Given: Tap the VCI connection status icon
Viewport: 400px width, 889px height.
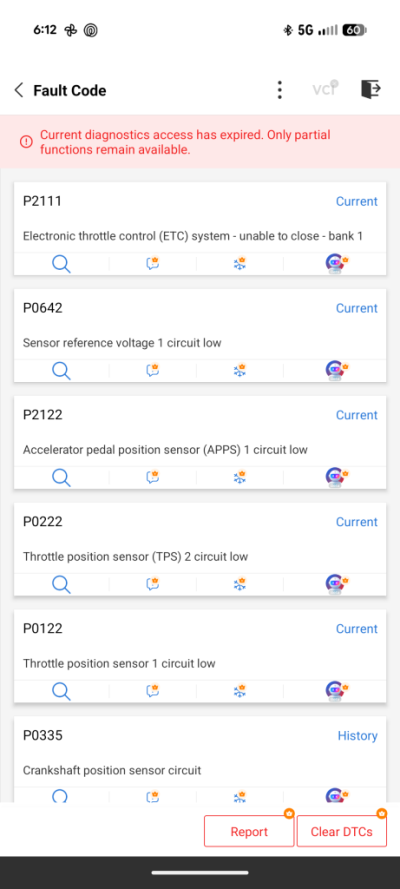Looking at the screenshot, I should (x=325, y=89).
